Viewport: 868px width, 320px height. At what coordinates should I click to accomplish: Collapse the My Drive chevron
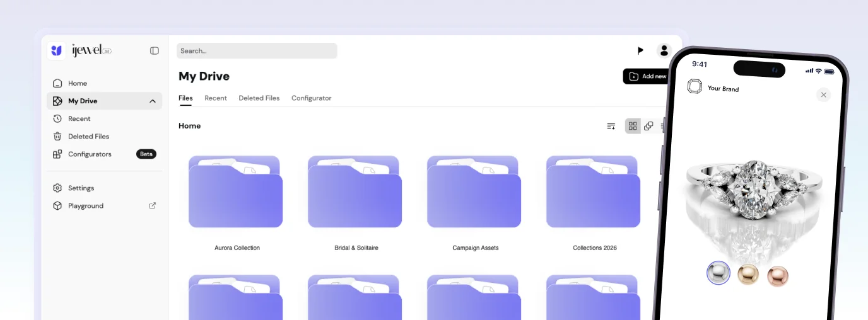tap(153, 101)
